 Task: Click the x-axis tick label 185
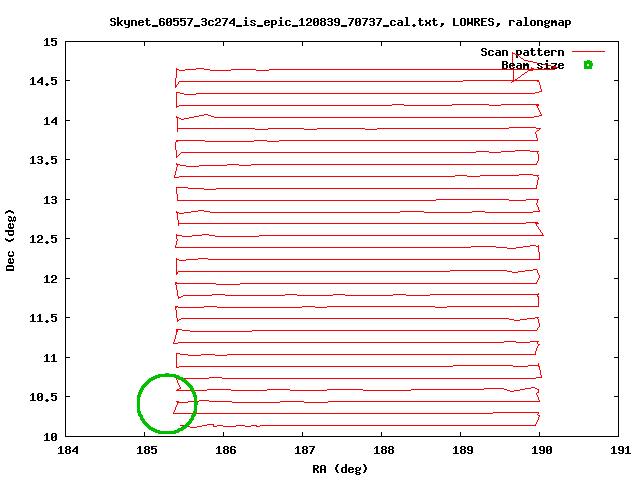coord(147,450)
